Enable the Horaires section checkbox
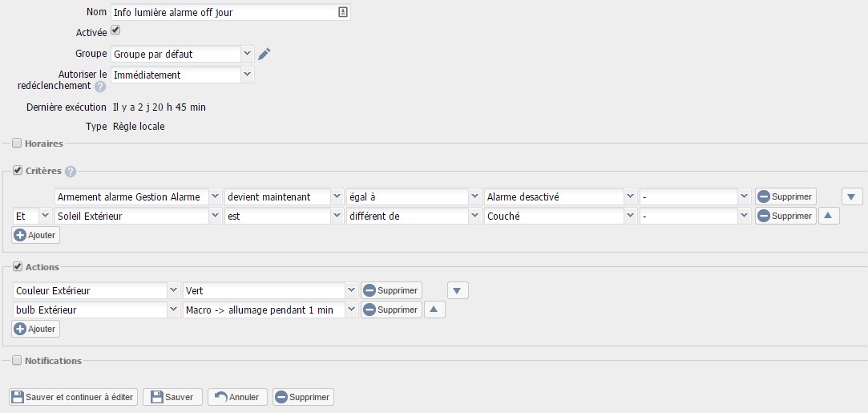This screenshot has width=868, height=413. pyautogui.click(x=17, y=144)
